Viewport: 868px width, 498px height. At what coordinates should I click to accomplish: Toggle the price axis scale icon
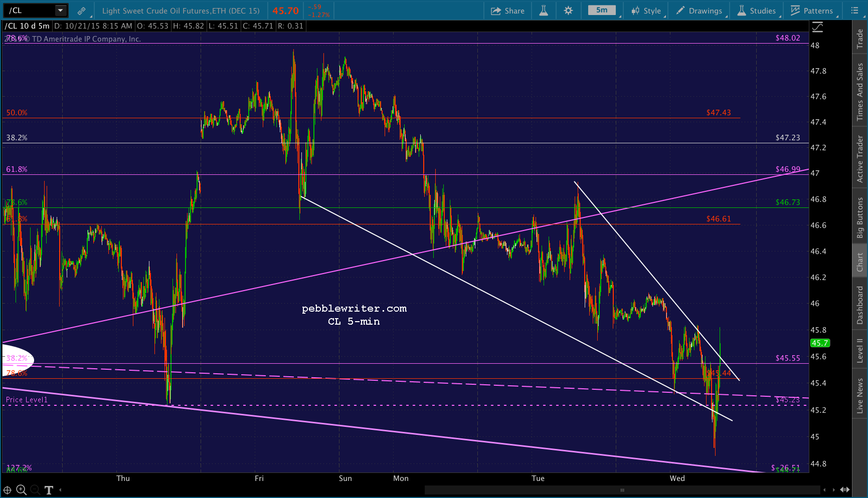click(817, 27)
